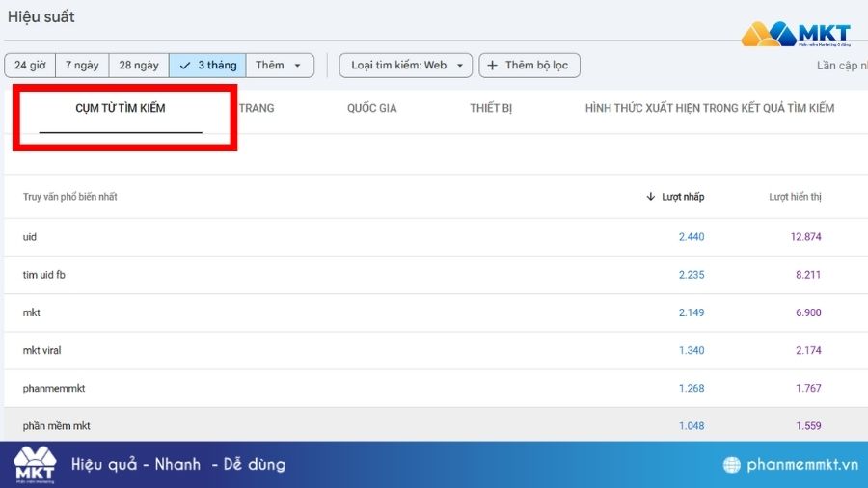This screenshot has height=488, width=868.
Task: Open the Thêm date range dropdown
Action: [x=280, y=66]
